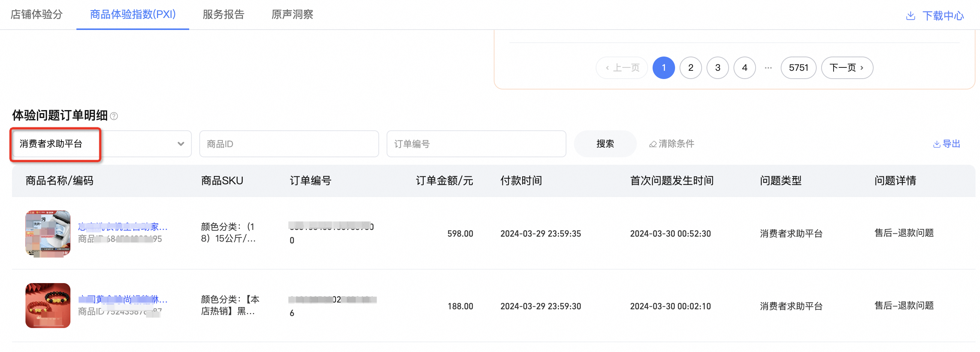Switch to 店铺体验分 tab
This screenshot has height=352, width=980.
coord(36,15)
